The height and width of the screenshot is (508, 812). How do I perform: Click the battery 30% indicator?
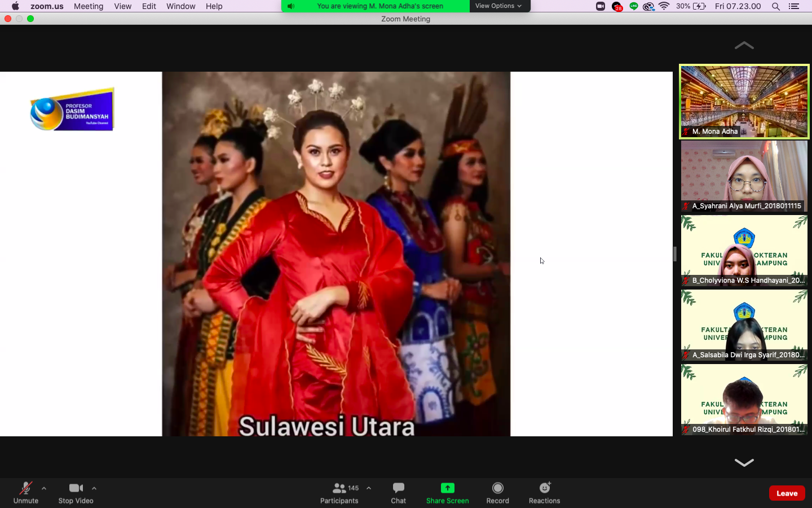coord(691,6)
